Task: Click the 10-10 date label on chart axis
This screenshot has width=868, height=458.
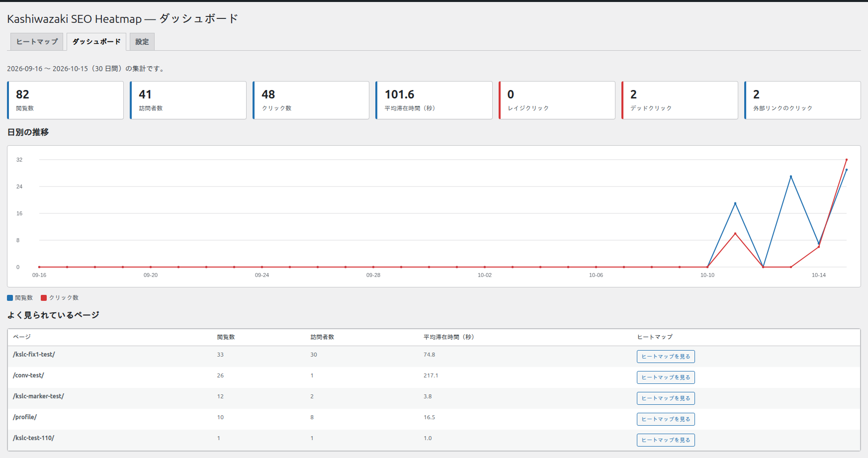Action: [x=707, y=275]
